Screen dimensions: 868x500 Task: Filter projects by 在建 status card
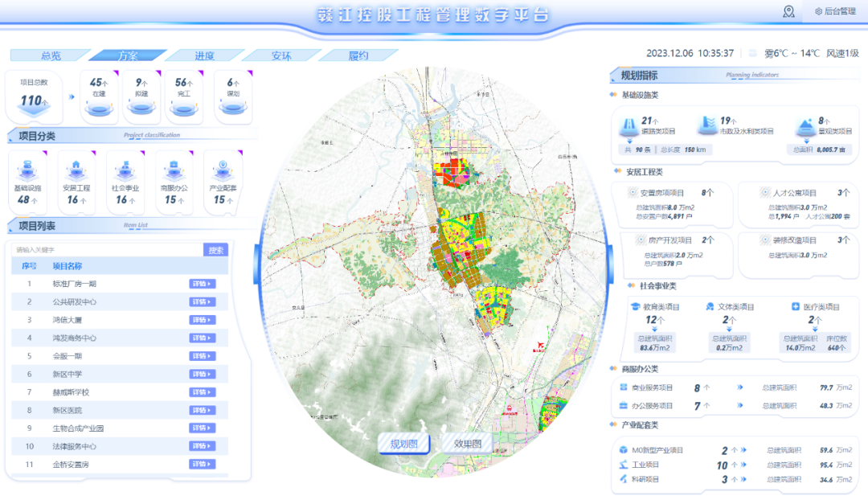point(100,96)
